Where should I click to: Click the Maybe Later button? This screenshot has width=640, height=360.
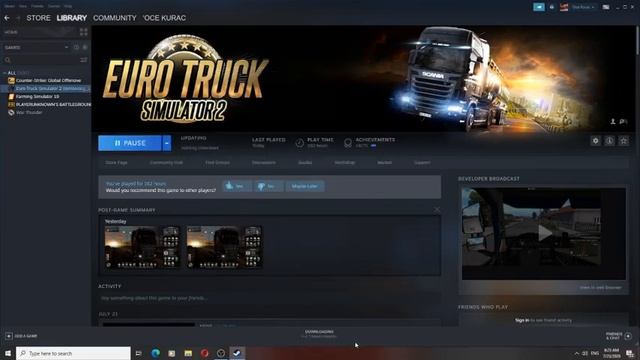[x=305, y=186]
